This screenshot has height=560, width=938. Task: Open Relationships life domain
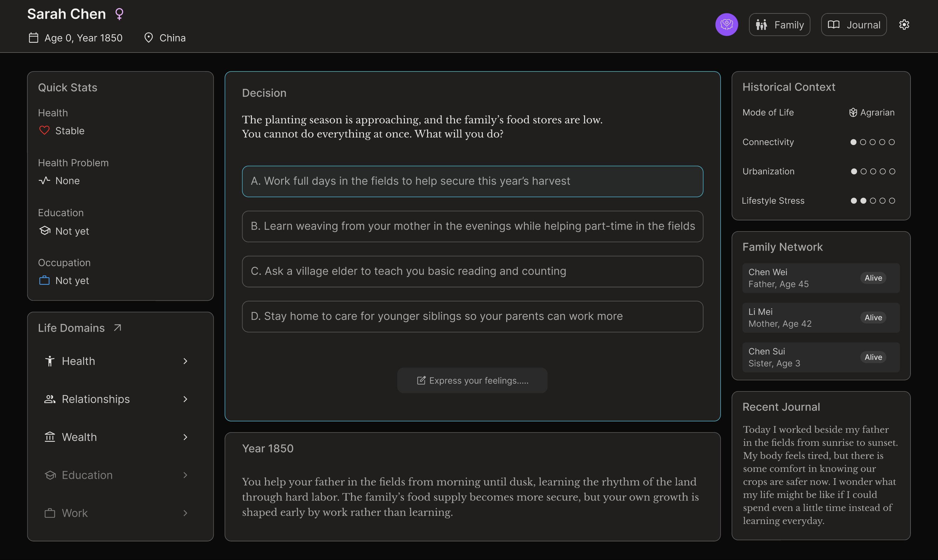[x=117, y=399]
